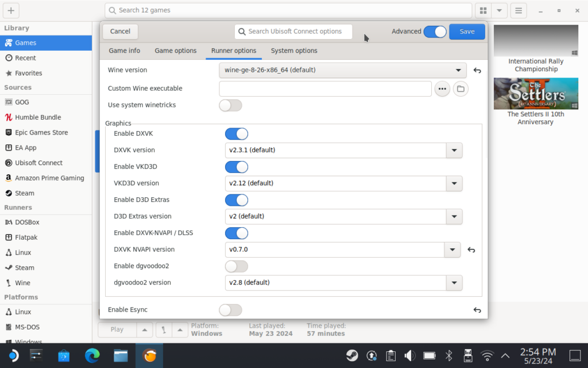The height and width of the screenshot is (368, 588).
Task: Turn on Enable dgvoodoo2 switch
Action: (x=236, y=266)
